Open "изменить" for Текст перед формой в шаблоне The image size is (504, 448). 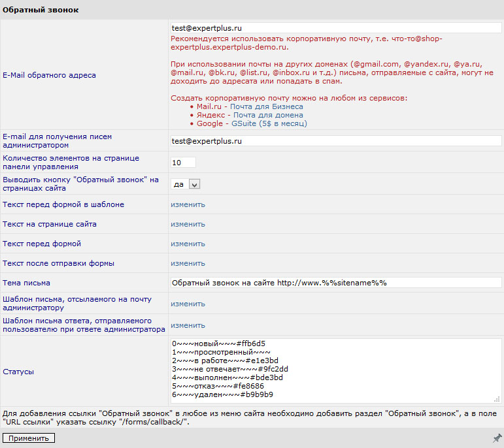188,204
